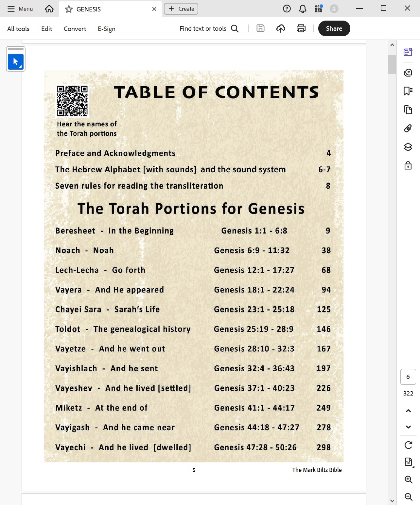
Task: Upload file to cloud
Action: coord(281,28)
